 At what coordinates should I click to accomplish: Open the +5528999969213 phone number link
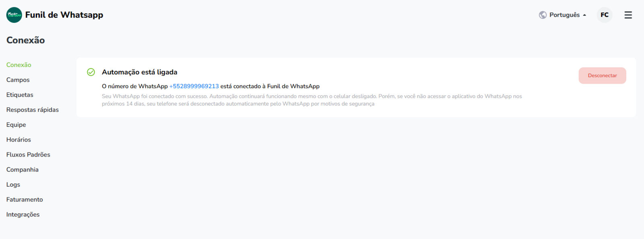194,86
